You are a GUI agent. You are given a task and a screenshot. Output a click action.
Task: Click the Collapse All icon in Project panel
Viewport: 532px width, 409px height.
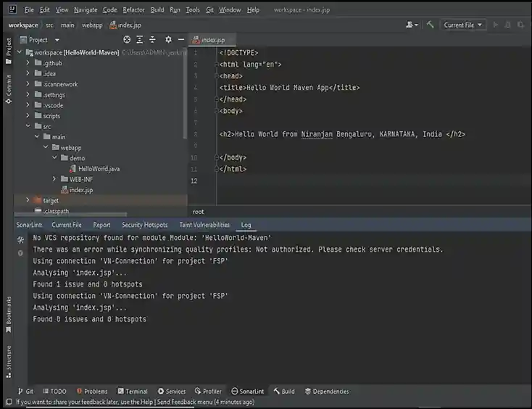coord(153,40)
